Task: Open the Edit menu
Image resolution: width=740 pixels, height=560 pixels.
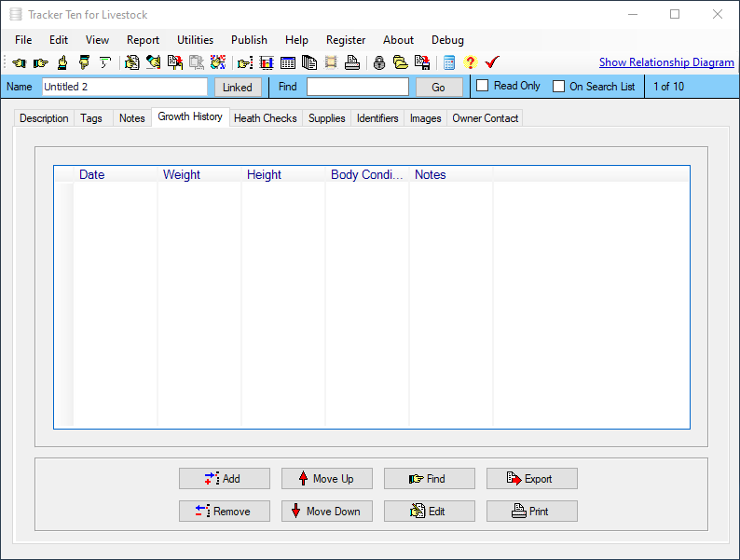Action: pyautogui.click(x=59, y=40)
